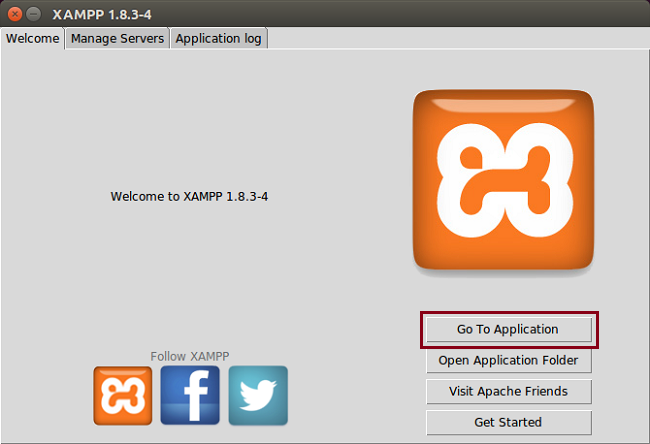This screenshot has height=444, width=650.
Task: Switch to the Manage Servers tab
Action: [117, 38]
